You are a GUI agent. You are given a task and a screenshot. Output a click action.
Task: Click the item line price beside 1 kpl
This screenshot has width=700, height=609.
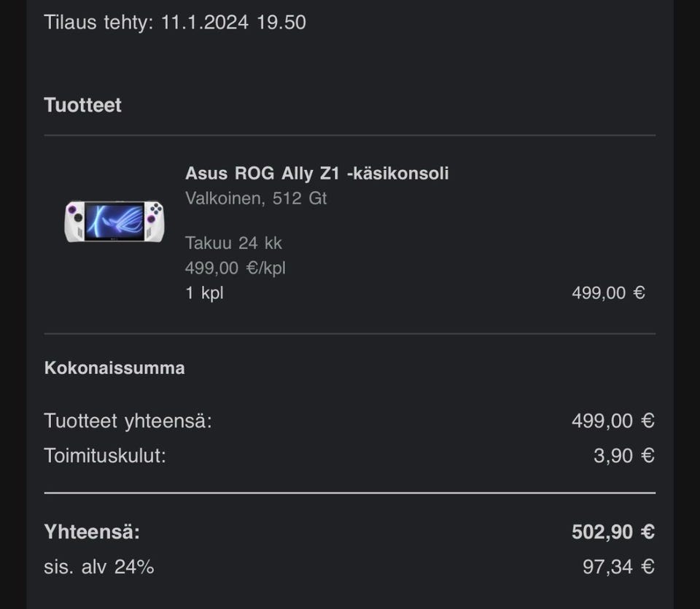[x=608, y=293]
